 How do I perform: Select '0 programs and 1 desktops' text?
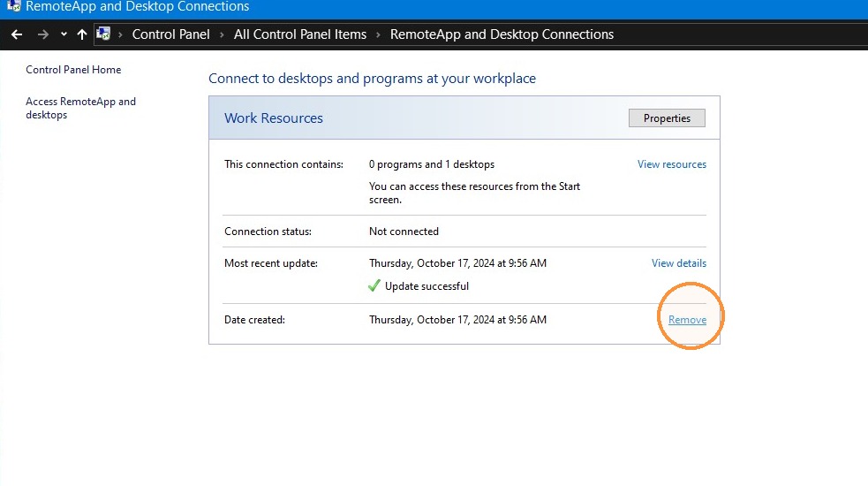pyautogui.click(x=432, y=164)
